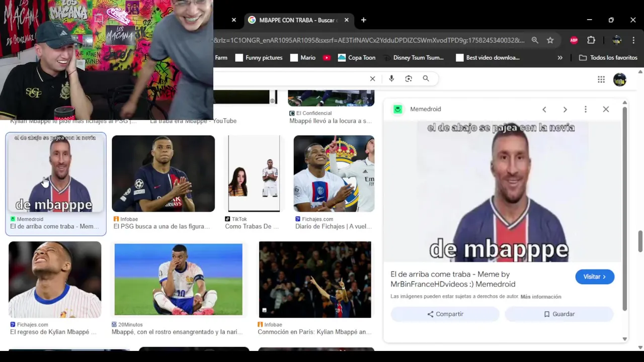This screenshot has height=362, width=644.
Task: Expand the hidden bookmarks chevron
Action: 560,58
